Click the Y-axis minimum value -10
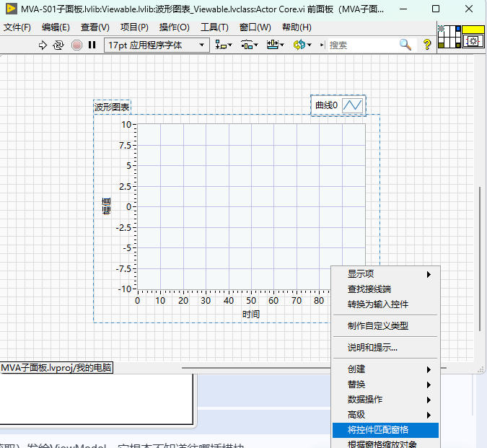 125,289
